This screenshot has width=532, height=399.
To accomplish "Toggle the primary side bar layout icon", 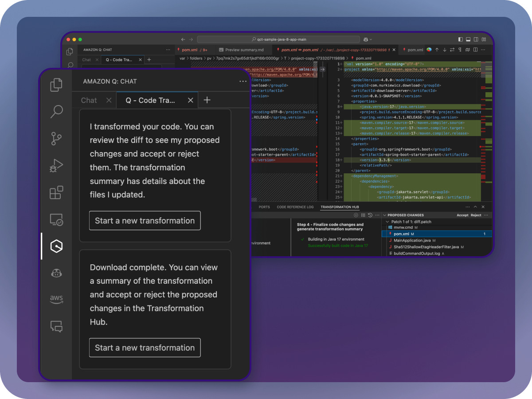I will [461, 39].
